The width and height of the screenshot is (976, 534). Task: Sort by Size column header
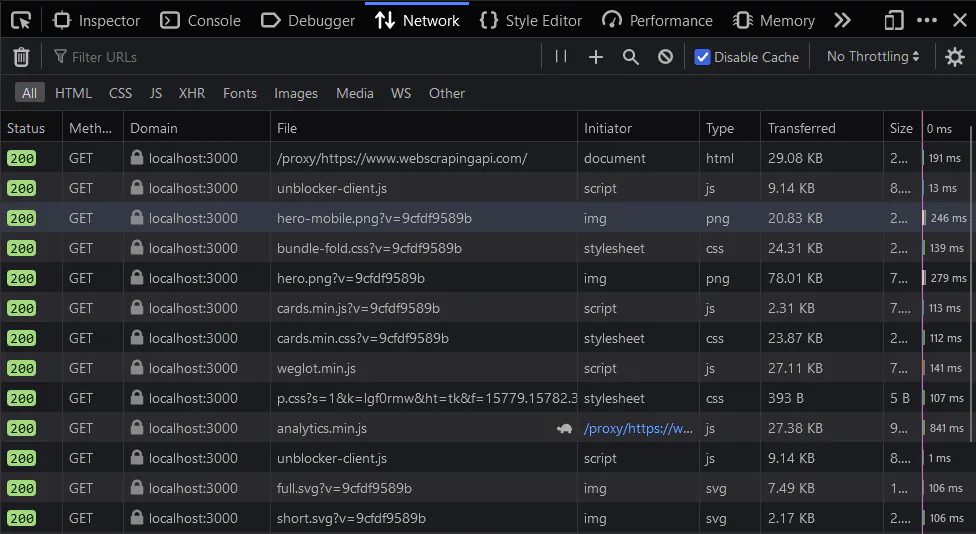(x=902, y=128)
